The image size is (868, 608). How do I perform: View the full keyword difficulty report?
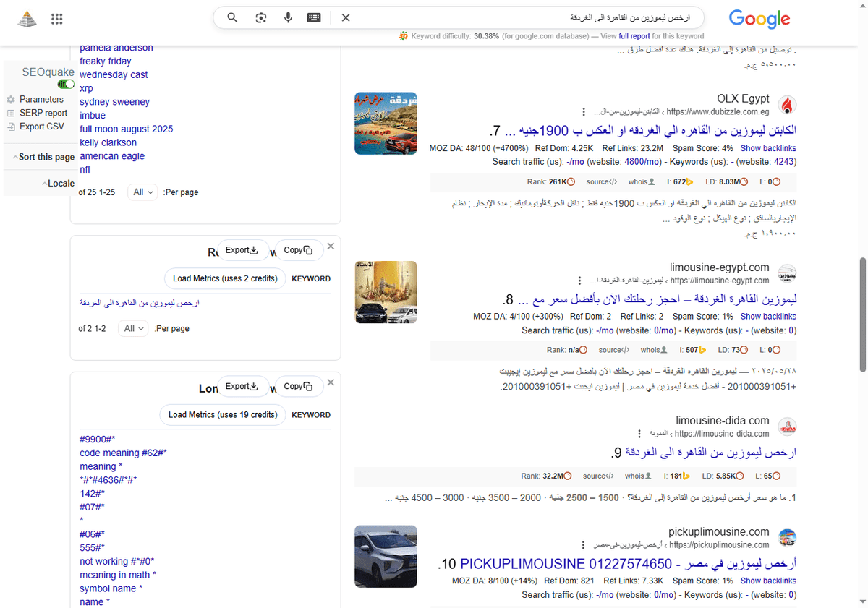(634, 35)
